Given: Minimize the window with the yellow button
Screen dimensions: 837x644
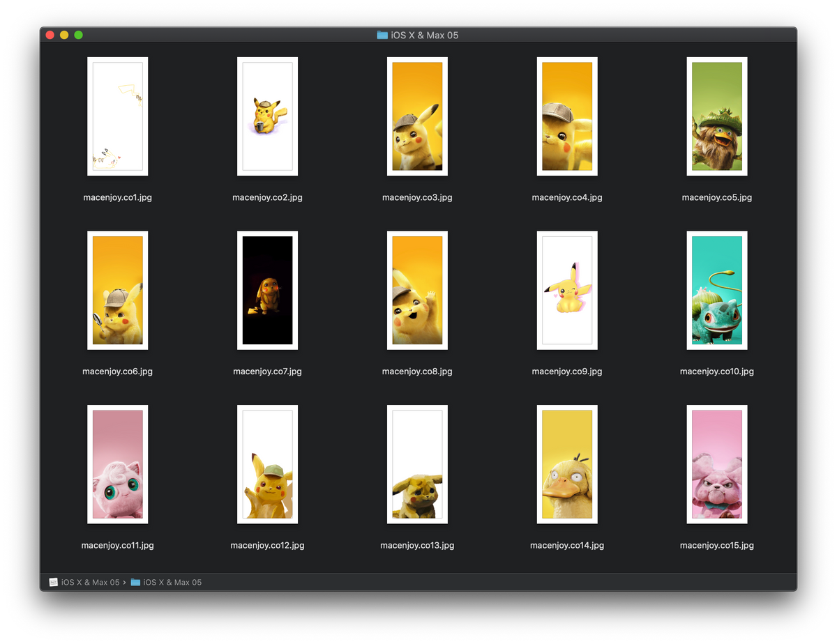Looking at the screenshot, I should 64,35.
